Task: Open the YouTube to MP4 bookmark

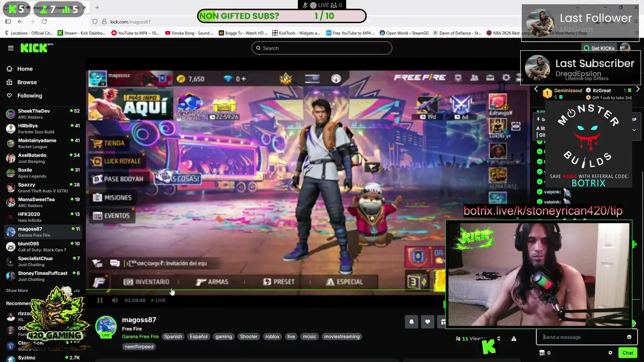Action: click(x=135, y=33)
